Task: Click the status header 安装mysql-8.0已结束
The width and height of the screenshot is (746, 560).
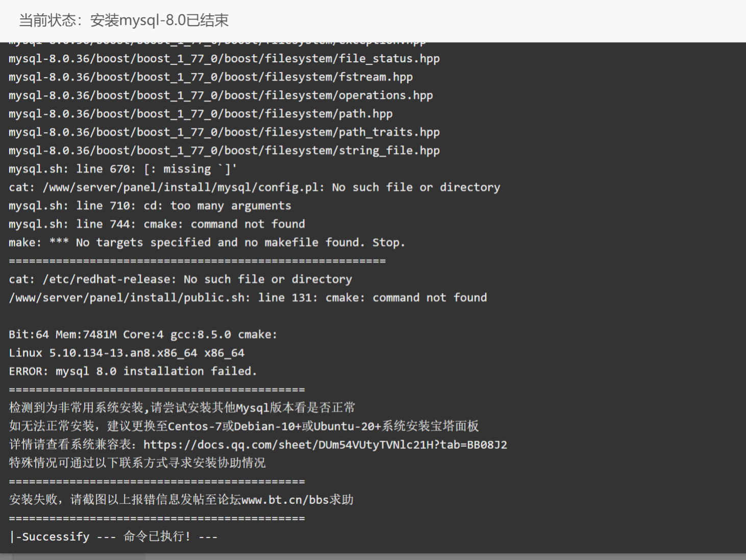Action: 159,20
